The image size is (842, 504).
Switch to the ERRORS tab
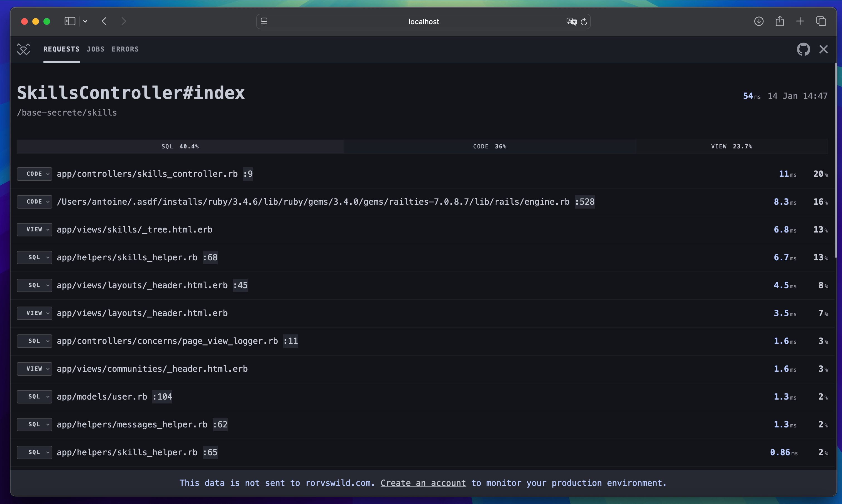click(x=125, y=49)
